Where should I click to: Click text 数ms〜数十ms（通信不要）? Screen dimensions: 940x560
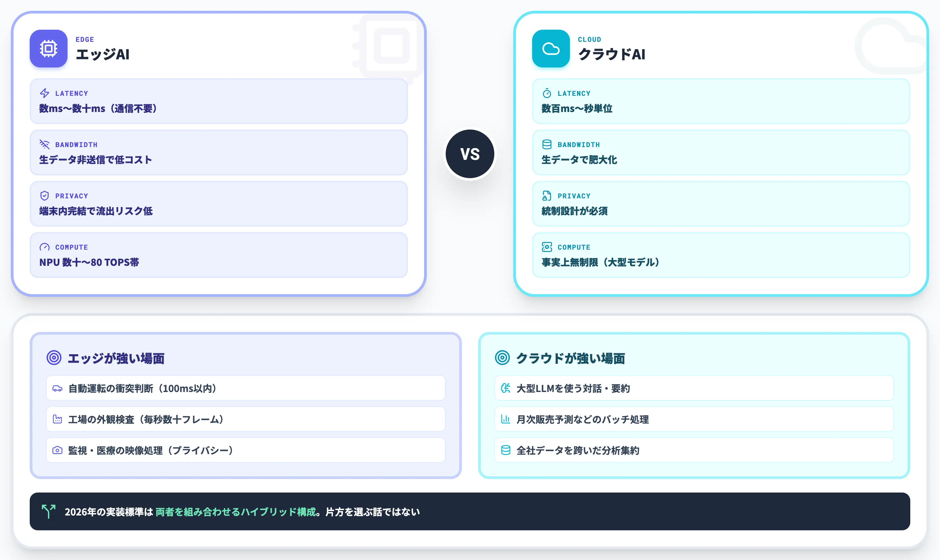tap(98, 109)
